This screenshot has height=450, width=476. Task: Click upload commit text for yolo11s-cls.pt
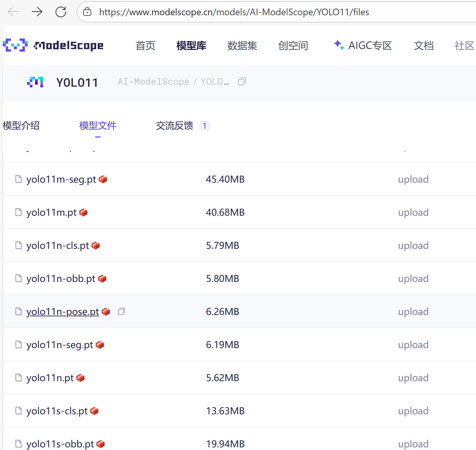pyautogui.click(x=413, y=411)
